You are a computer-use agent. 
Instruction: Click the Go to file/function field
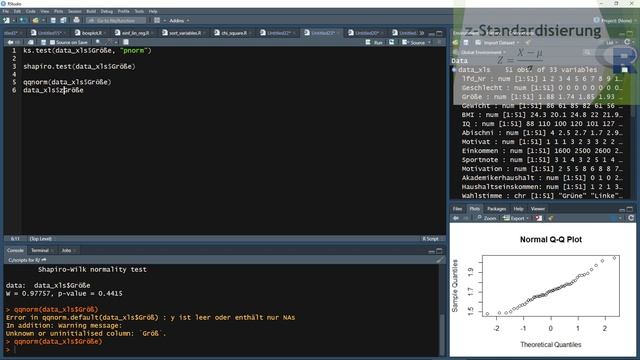(116, 20)
